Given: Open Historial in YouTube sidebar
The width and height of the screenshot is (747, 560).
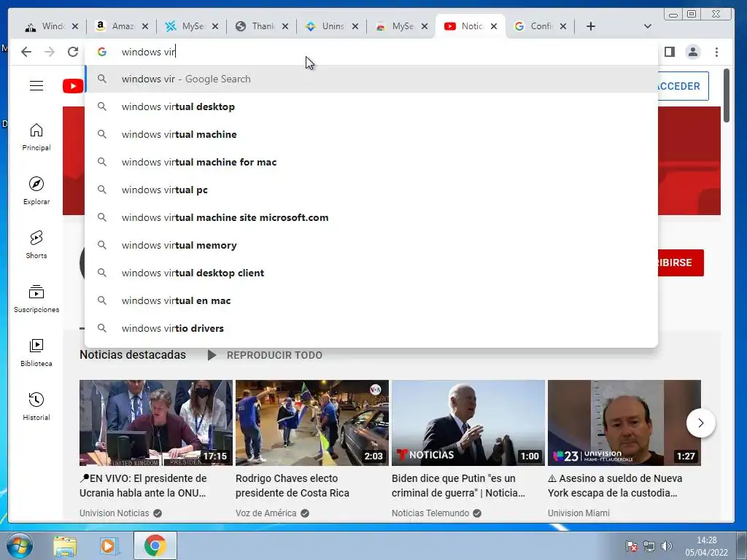Looking at the screenshot, I should [x=36, y=407].
